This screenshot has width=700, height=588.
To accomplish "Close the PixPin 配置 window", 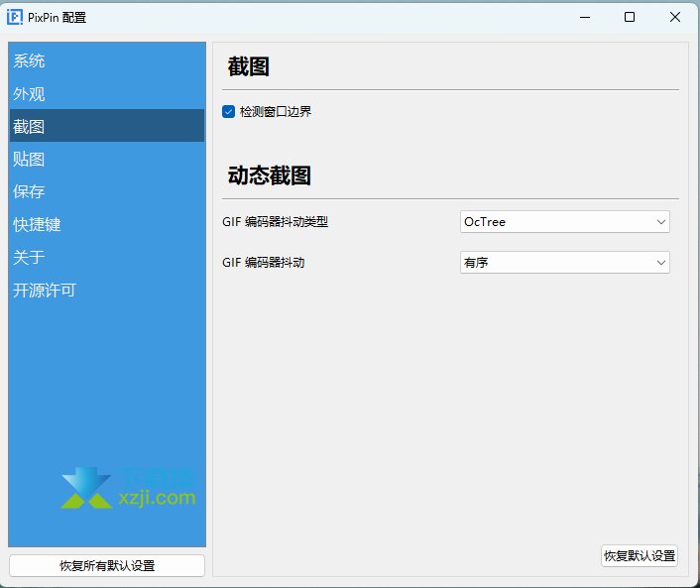I will point(675,18).
